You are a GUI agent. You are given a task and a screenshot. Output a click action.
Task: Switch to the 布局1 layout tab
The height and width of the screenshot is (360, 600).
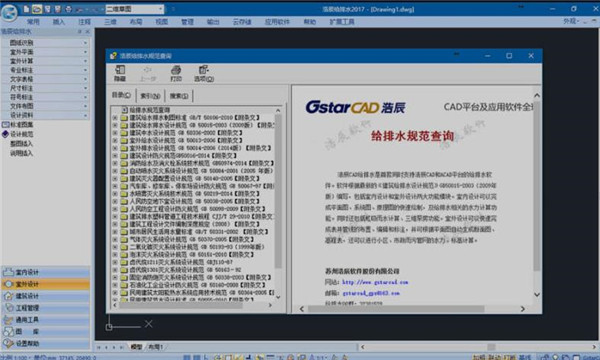pyautogui.click(x=156, y=347)
